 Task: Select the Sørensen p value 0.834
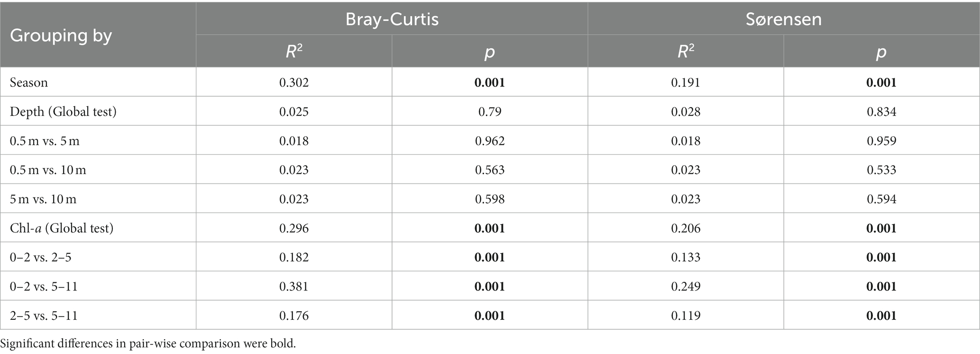pyautogui.click(x=881, y=112)
